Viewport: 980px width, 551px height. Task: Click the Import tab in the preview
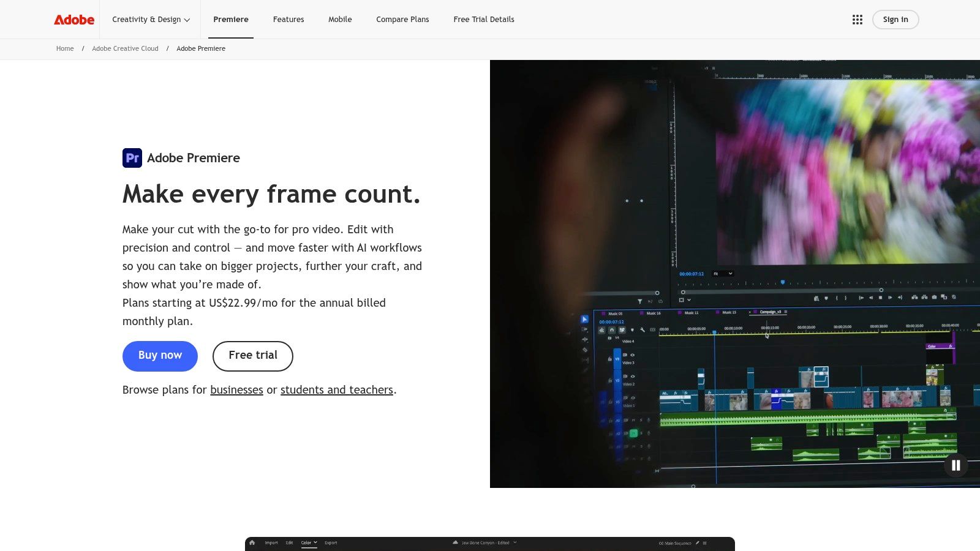tap(271, 542)
